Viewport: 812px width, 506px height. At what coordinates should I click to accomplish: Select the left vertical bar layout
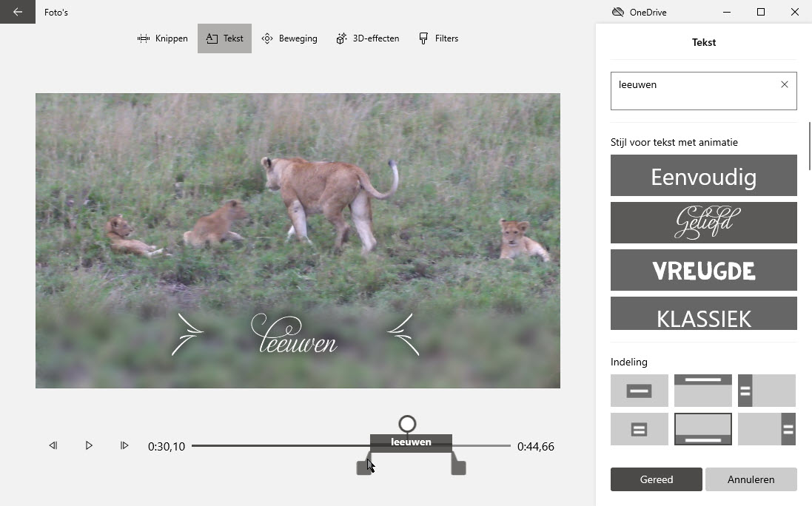tap(767, 391)
